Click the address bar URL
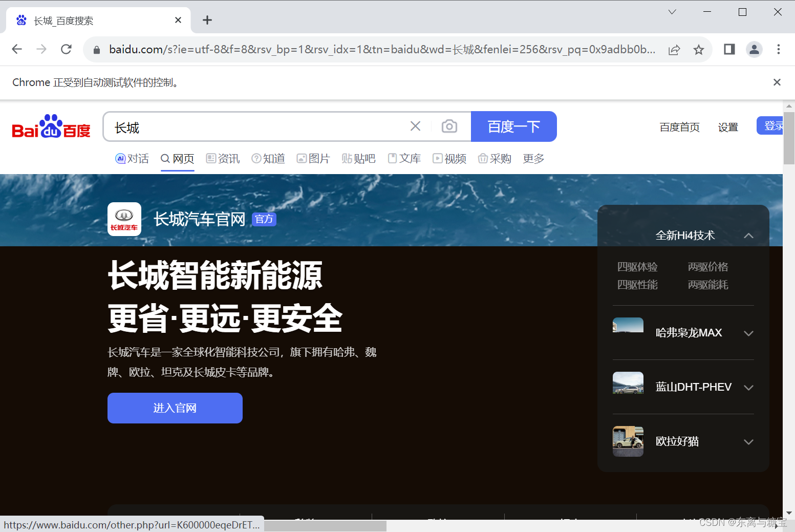Screen dimensions: 795x532 tap(382, 50)
